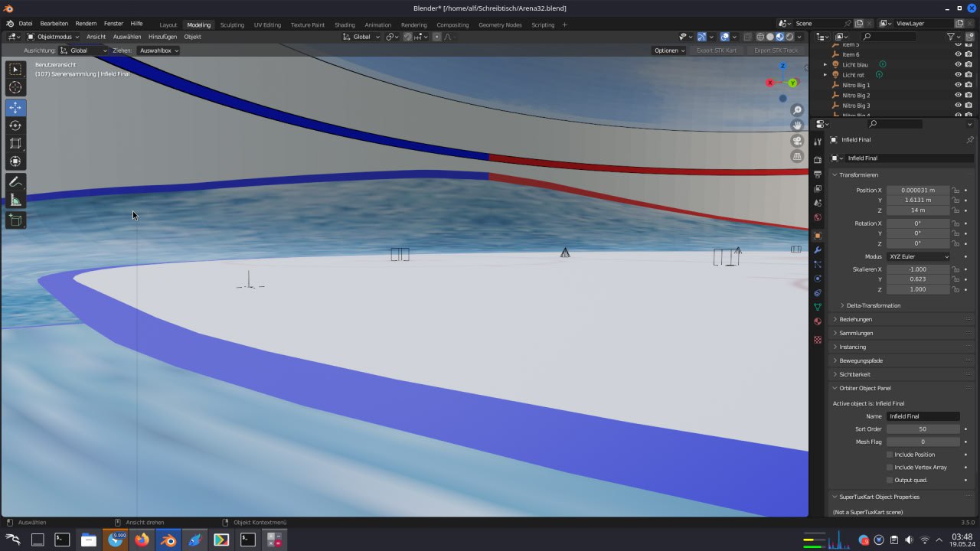The height and width of the screenshot is (551, 980).
Task: Activate the Scale tool
Action: tap(15, 143)
